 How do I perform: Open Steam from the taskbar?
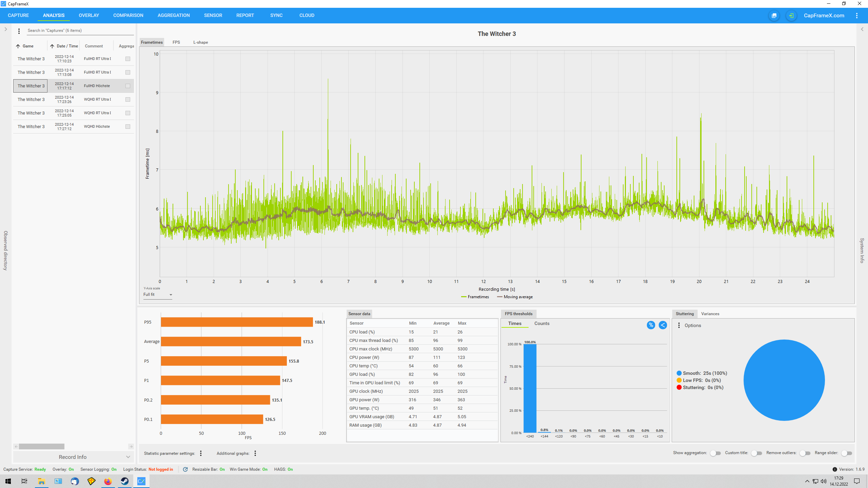coord(124,481)
